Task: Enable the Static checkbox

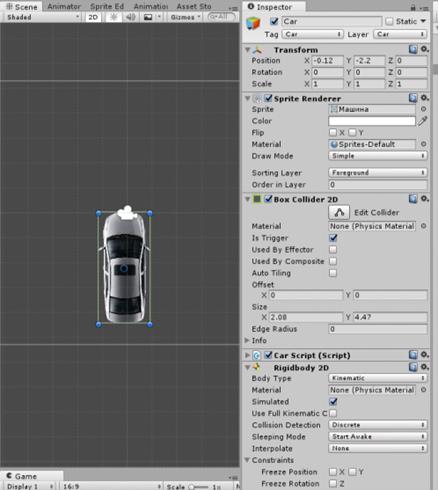Action: click(x=389, y=21)
